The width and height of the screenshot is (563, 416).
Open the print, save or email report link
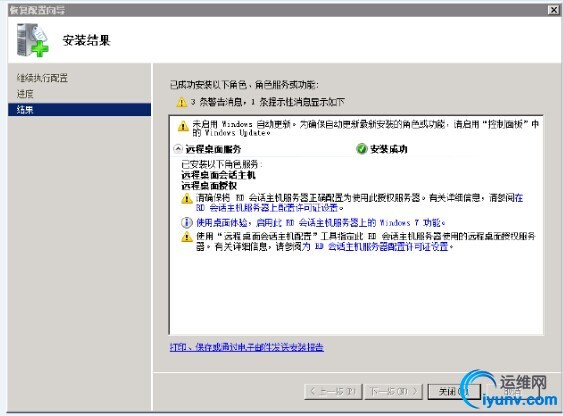246,347
